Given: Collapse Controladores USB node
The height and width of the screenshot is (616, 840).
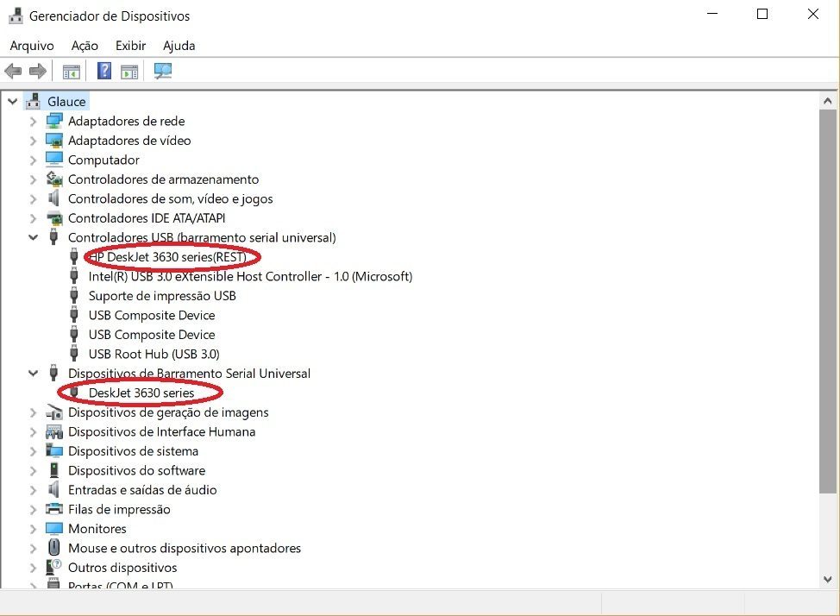Looking at the screenshot, I should click(33, 237).
